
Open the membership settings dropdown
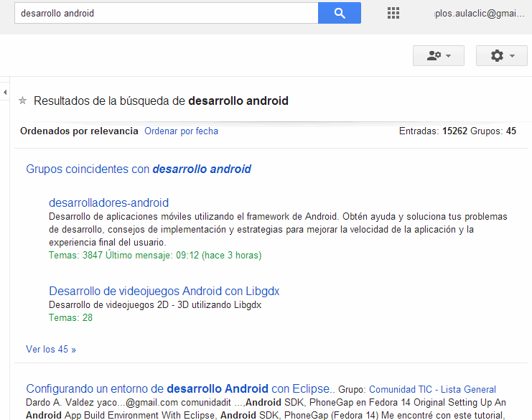click(x=439, y=55)
